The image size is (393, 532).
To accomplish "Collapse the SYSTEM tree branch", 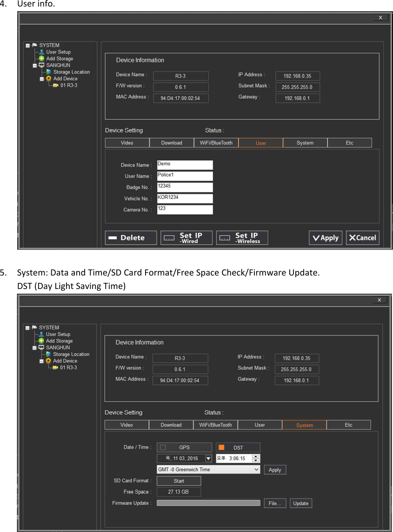I will point(27,45).
